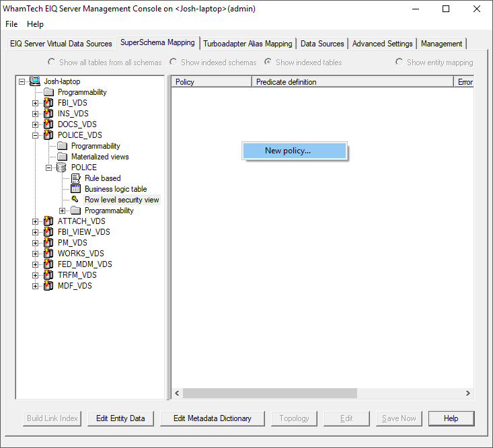Click the POLICE database cylinder icon
This screenshot has width=493, height=448.
(x=62, y=167)
